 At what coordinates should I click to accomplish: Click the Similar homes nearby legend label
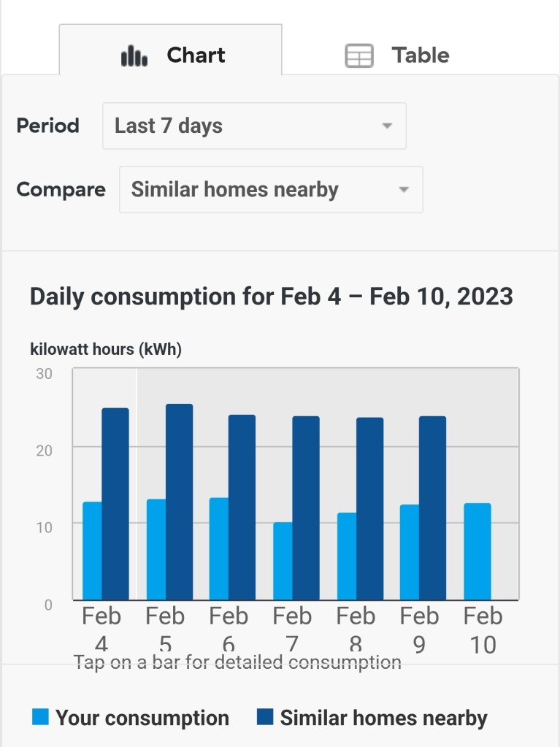[x=383, y=718]
